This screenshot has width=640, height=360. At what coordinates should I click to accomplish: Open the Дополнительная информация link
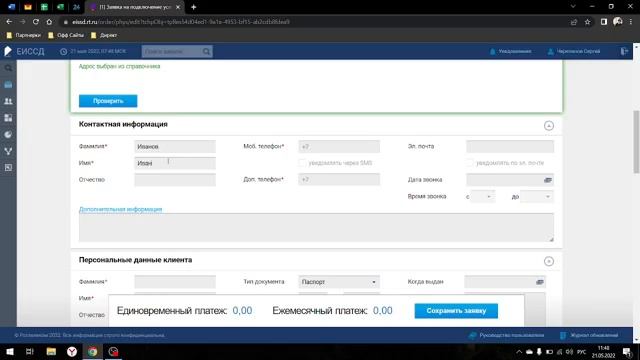[x=120, y=209]
